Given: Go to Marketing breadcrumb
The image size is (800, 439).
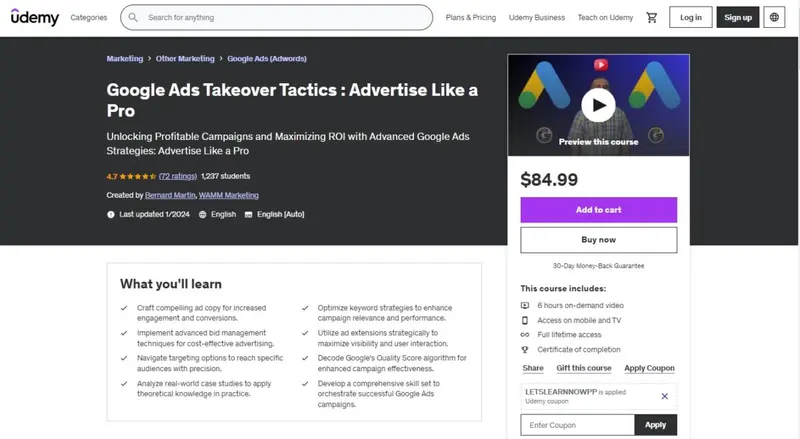Looking at the screenshot, I should 125,59.
